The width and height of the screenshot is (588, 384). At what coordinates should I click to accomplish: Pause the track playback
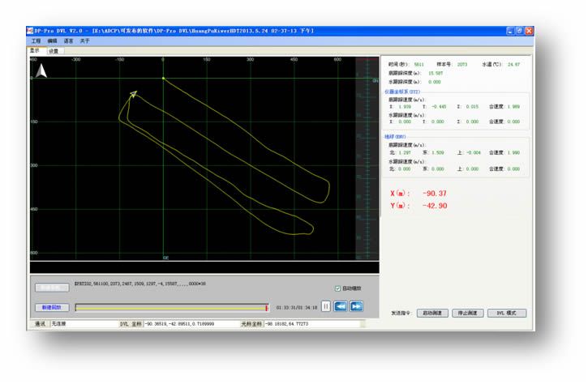click(x=326, y=306)
